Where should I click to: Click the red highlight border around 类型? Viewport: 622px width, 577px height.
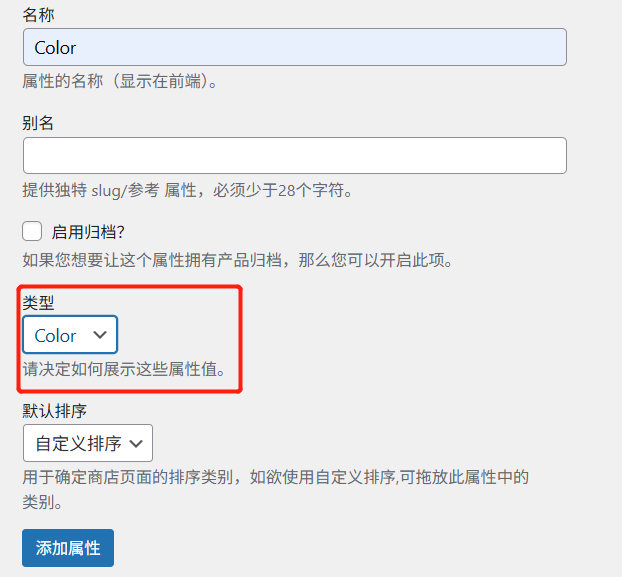click(242, 340)
